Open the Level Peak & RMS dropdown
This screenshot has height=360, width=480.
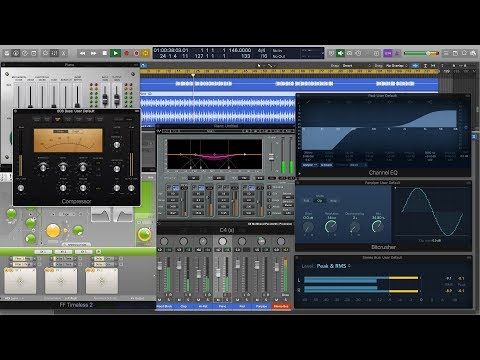pos(333,266)
